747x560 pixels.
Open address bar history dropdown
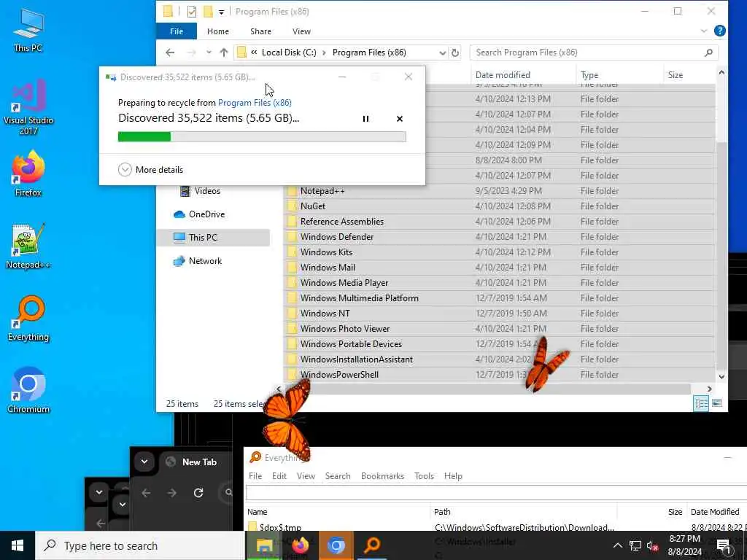pyautogui.click(x=443, y=52)
